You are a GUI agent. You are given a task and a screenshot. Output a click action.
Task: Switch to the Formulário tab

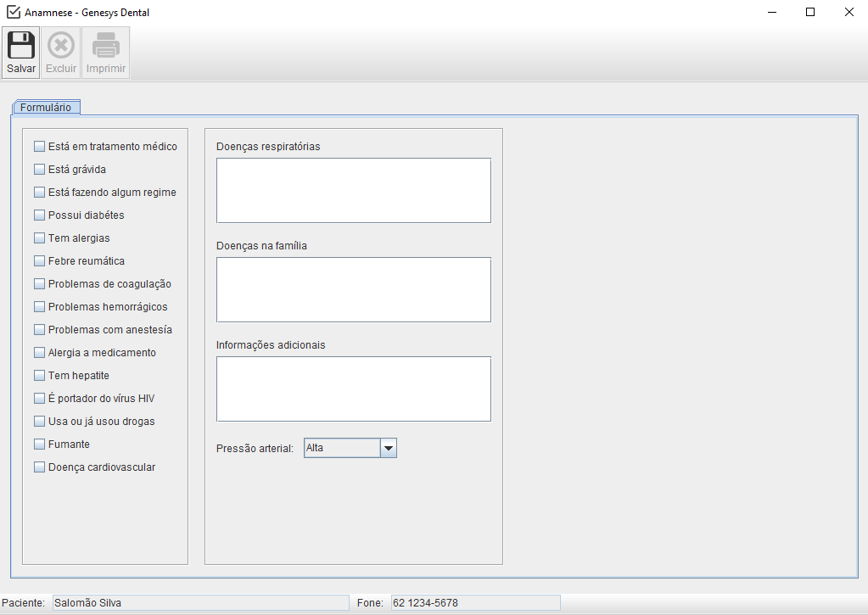click(46, 108)
